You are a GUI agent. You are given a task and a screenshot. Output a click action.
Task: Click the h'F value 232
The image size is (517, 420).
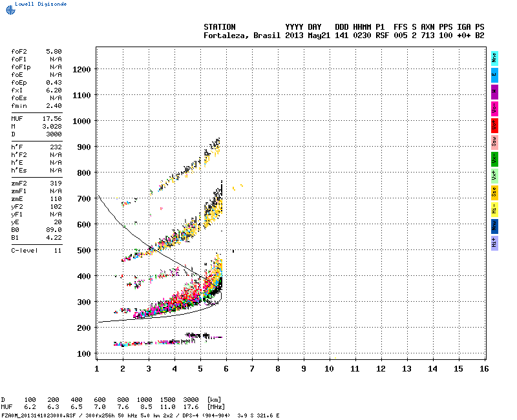click(56, 147)
